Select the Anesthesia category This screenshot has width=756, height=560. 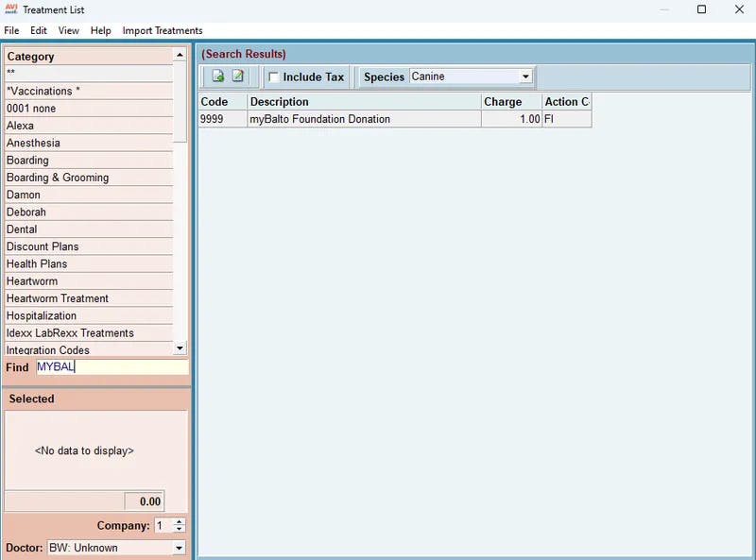tap(89, 144)
